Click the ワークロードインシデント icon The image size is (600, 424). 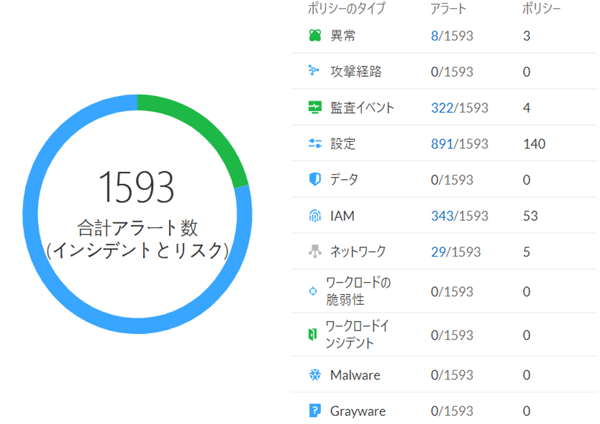point(315,335)
